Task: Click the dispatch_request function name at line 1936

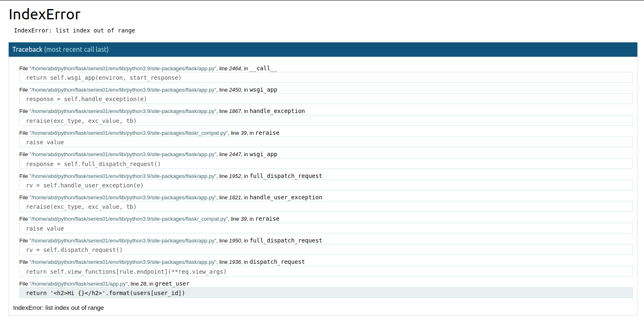Action: click(277, 262)
